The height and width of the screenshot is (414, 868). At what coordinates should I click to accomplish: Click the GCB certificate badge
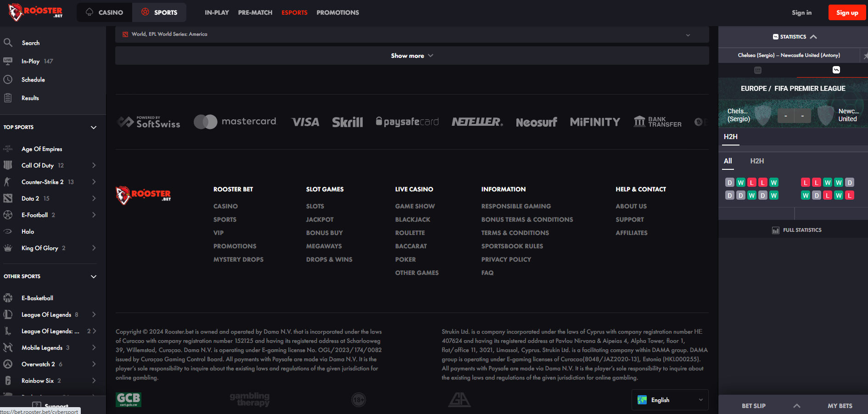point(129,399)
